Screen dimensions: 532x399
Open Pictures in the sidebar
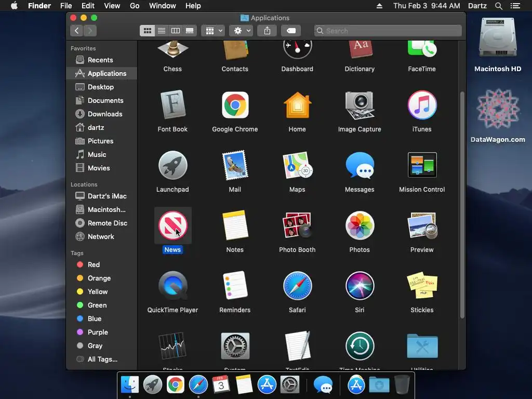[x=102, y=141]
